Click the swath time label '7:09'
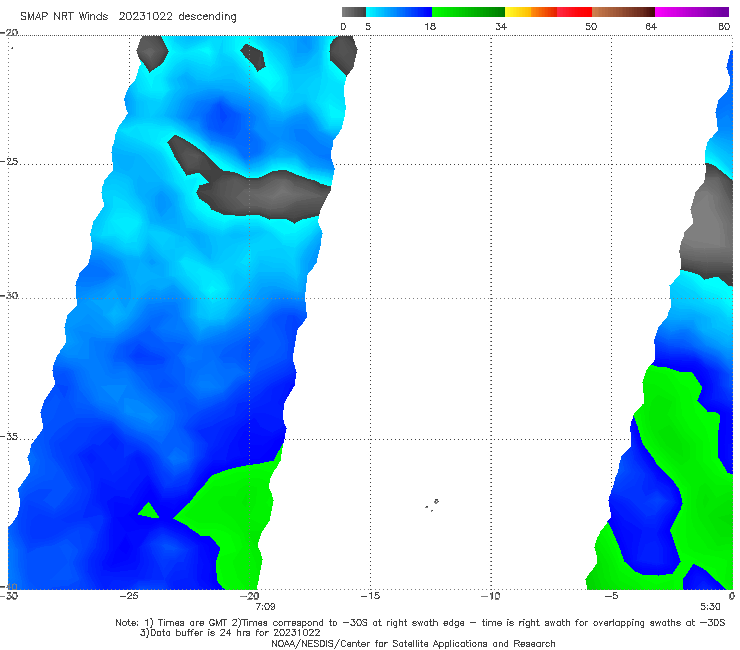Viewport: 740px width, 650px height. coord(265,607)
